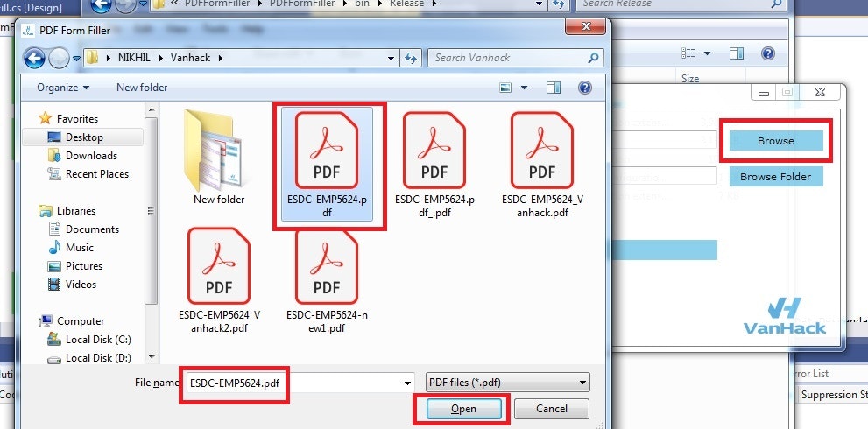This screenshot has height=429, width=868.
Task: Click the Size column header in Explorer
Action: coord(689,79)
